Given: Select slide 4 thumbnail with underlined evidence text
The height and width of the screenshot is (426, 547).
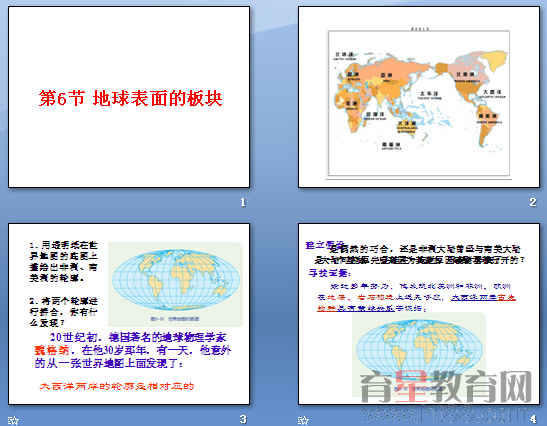Looking at the screenshot, I should pos(419,314).
